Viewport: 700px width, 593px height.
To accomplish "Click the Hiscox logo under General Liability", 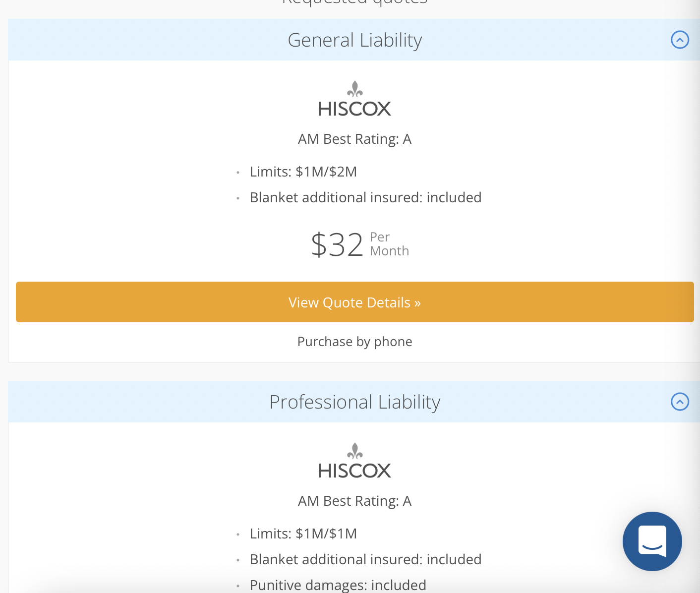I will pos(354,99).
